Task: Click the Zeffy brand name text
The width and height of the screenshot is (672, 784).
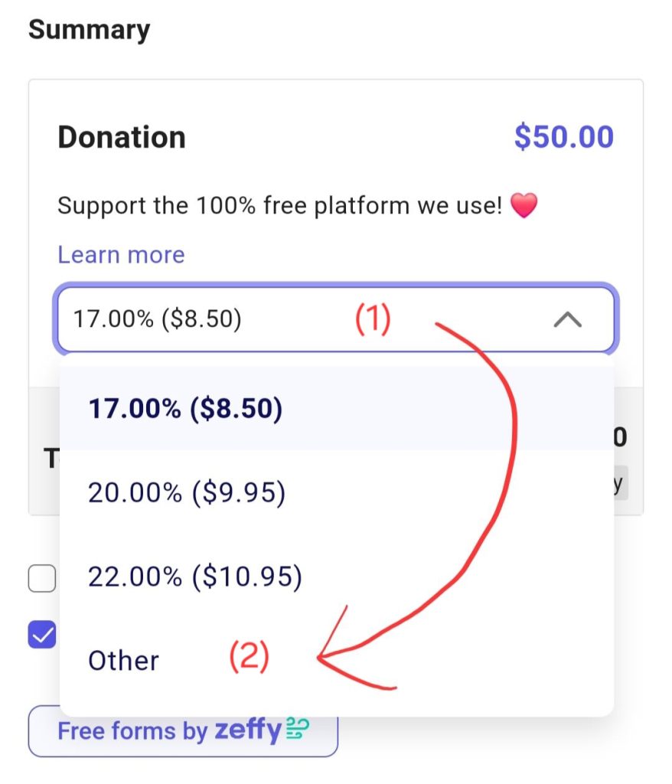Action: 249,730
